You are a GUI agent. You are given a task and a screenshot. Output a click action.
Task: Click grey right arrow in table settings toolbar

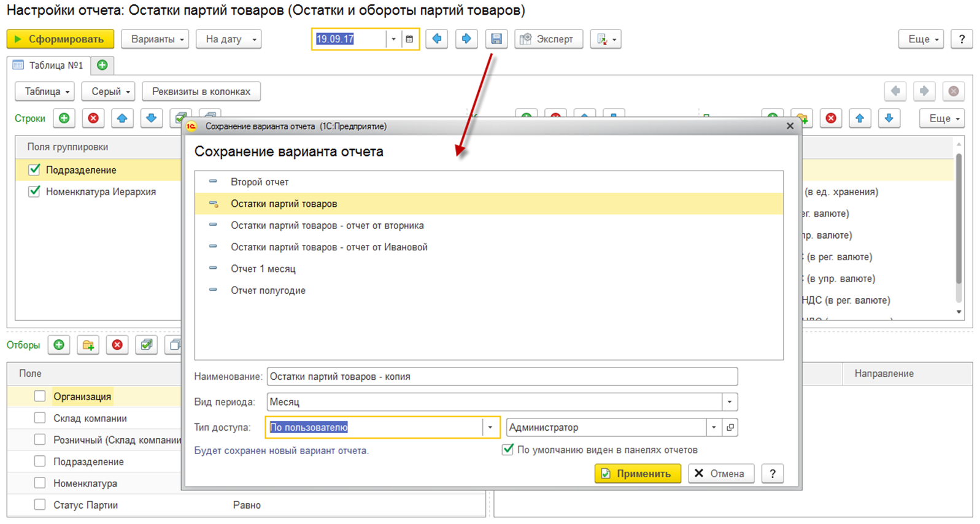click(x=924, y=91)
